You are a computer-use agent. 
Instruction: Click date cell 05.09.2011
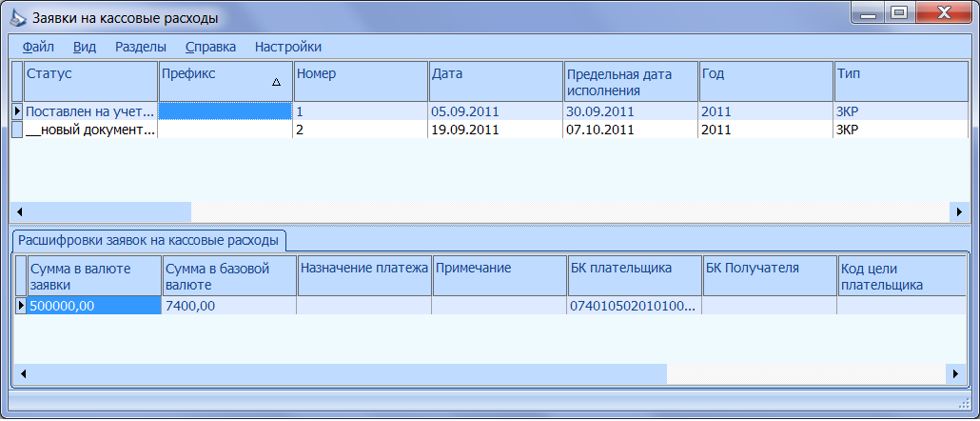click(x=496, y=111)
